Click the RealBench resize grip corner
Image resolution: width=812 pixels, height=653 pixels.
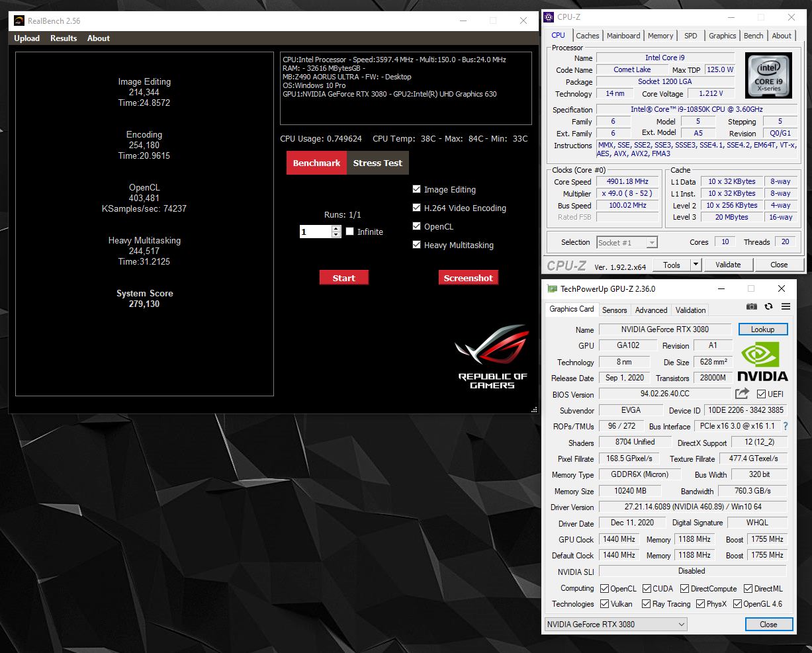pos(534,410)
